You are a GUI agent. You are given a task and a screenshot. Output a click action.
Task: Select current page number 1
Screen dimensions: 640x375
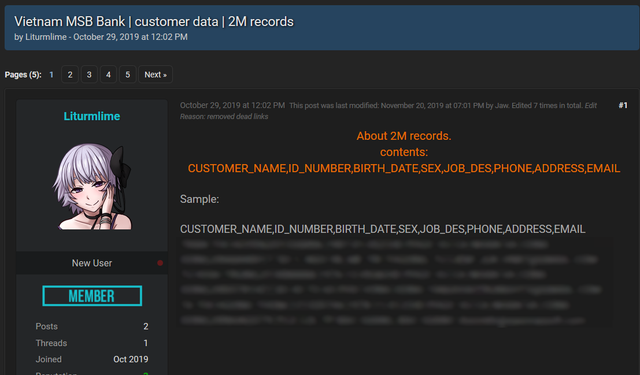coord(51,75)
